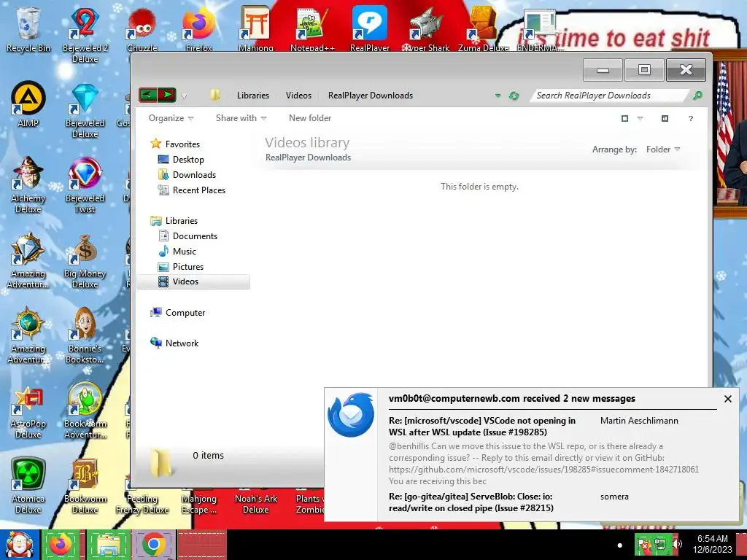Screen dimensions: 747x560
Task: Click the Thunderbird logo in notification
Action: coord(351,414)
